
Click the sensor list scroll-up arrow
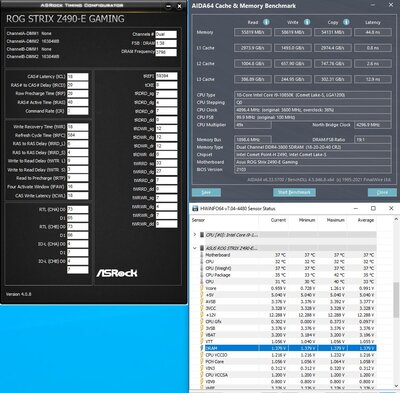tap(396, 220)
